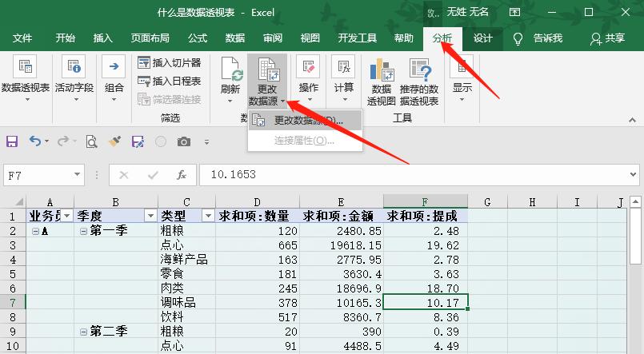Click the 求和项:金额 header cell
This screenshot has width=644, height=354.
[x=342, y=216]
